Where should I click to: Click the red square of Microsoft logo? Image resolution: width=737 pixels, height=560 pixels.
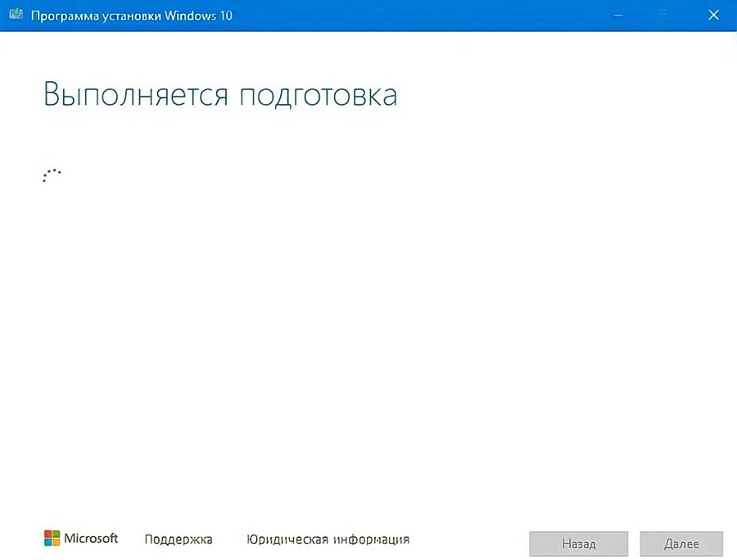coord(47,535)
